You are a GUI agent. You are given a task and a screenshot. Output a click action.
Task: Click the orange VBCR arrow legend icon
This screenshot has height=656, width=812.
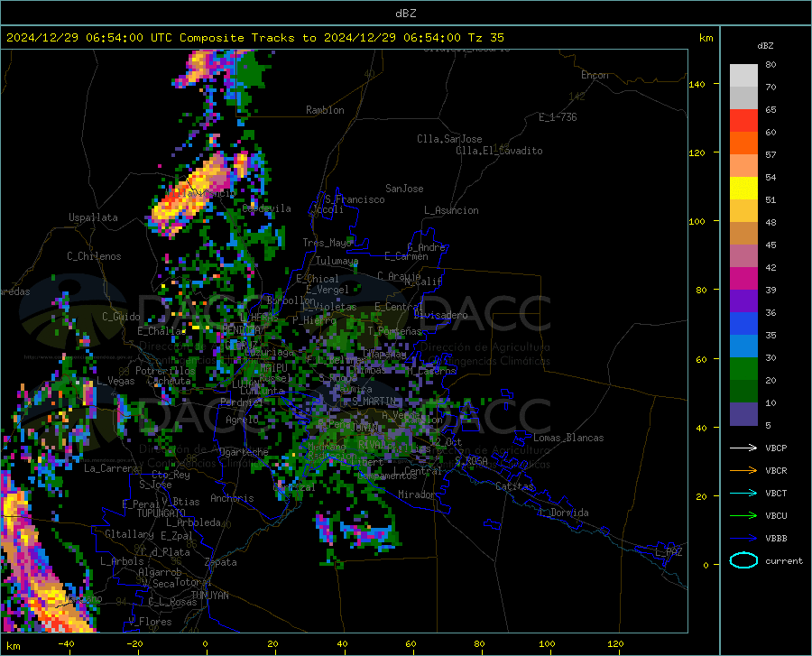click(743, 471)
